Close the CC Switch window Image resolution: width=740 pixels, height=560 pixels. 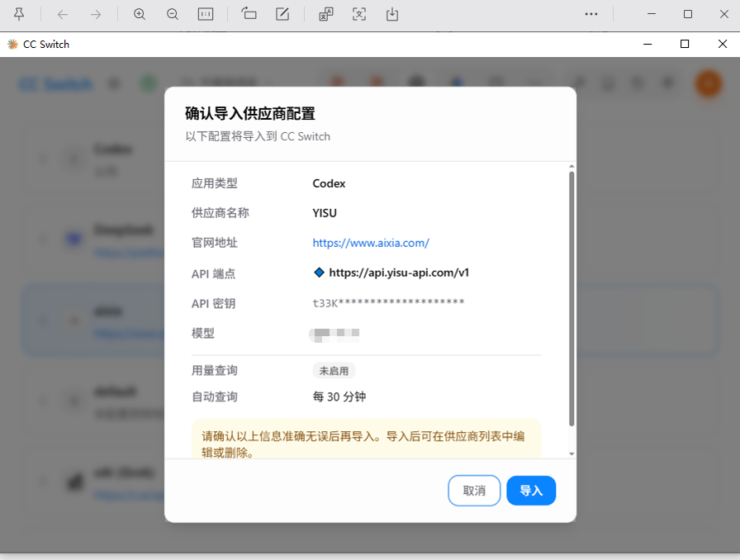(x=722, y=44)
